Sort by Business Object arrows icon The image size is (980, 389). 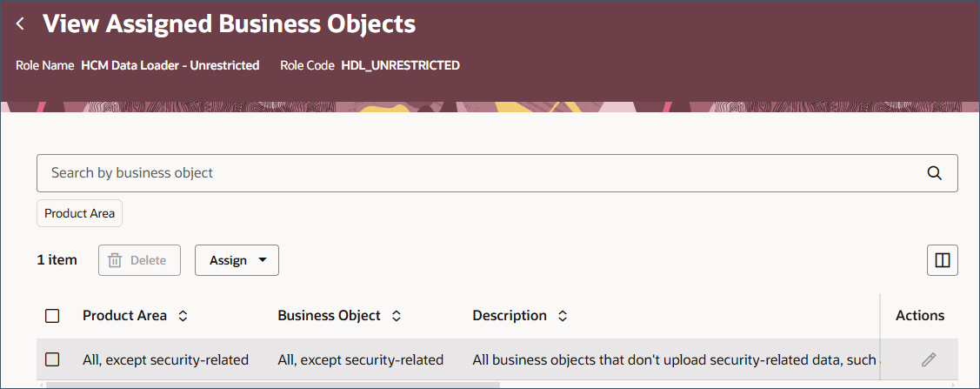pyautogui.click(x=397, y=316)
